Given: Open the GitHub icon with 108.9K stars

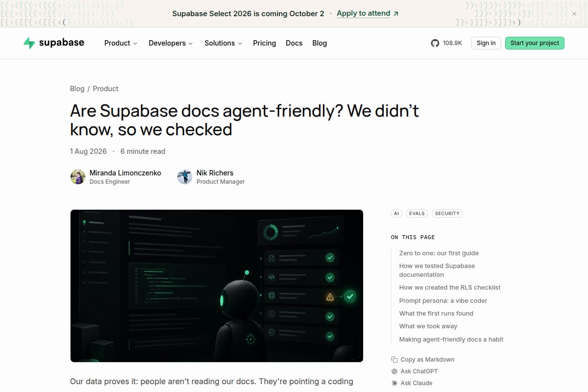Looking at the screenshot, I should pos(435,43).
